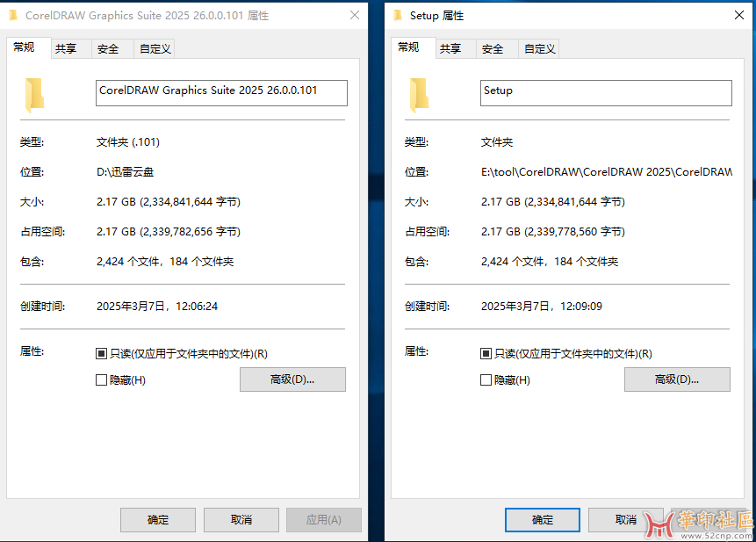Click the large folder icon in the Setup properties dialog
This screenshot has width=756, height=542.
[x=419, y=95]
